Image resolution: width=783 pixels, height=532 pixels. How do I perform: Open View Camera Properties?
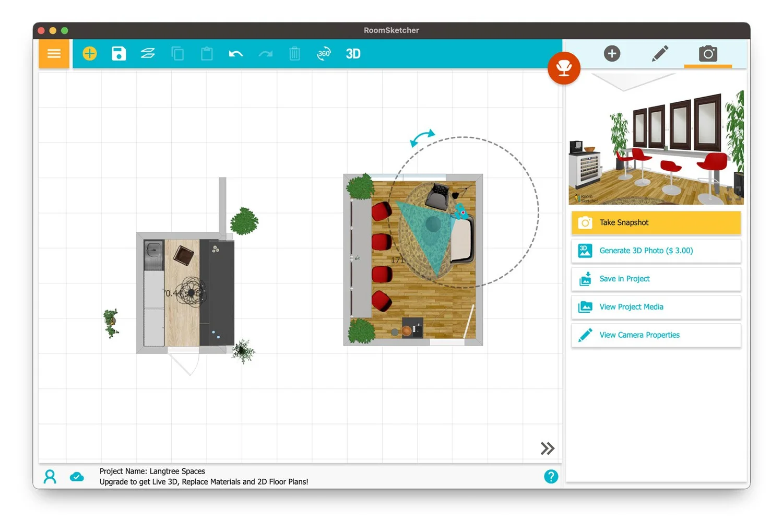(656, 335)
